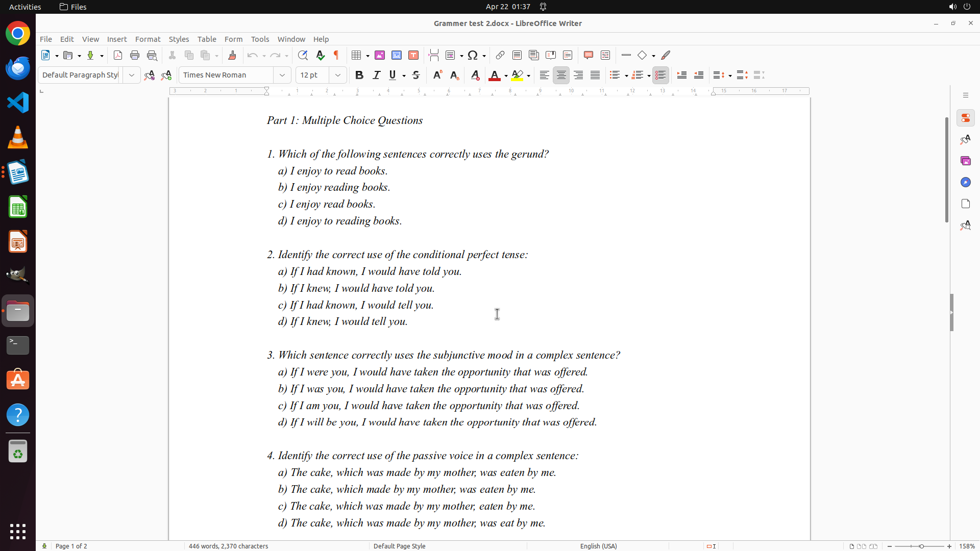The width and height of the screenshot is (980, 551).
Task: Click the Insert Hyperlink icon
Action: pos(500,55)
